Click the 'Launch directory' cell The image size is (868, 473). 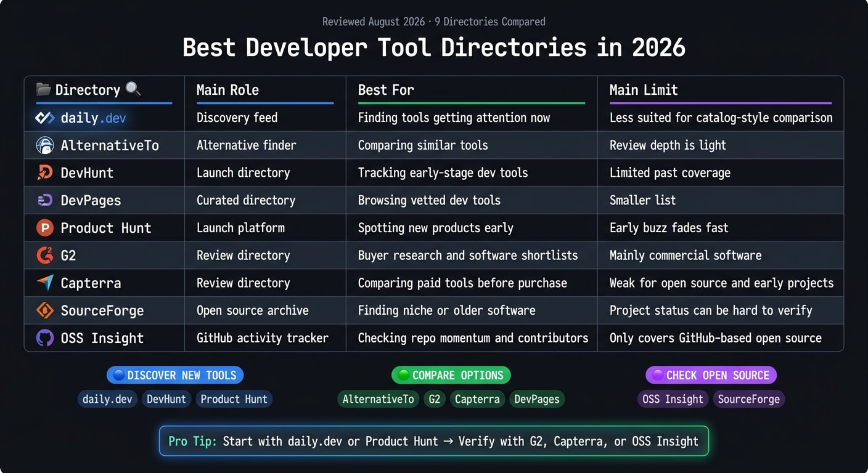click(243, 173)
